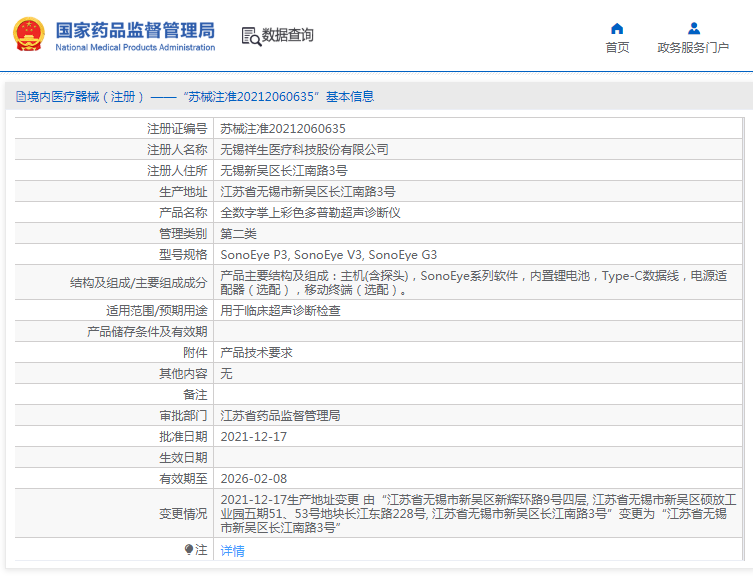Image resolution: width=753 pixels, height=578 pixels.
Task: Click the 适用范围/预期用途 label
Action: tap(157, 311)
